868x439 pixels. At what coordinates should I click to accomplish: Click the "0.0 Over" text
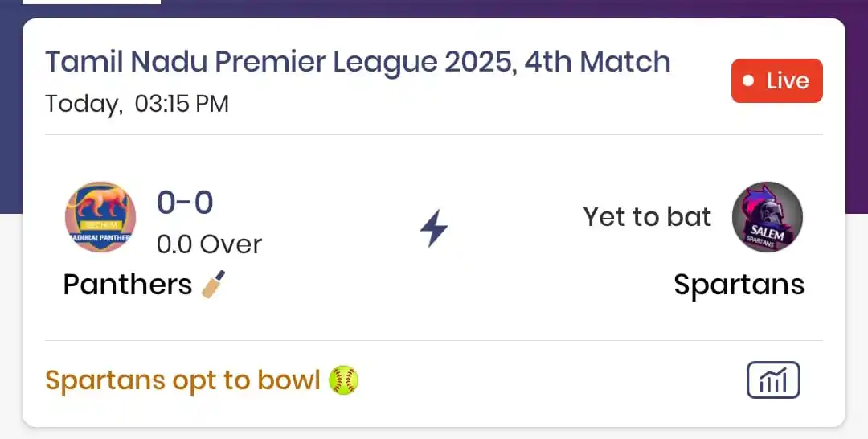[x=209, y=244]
